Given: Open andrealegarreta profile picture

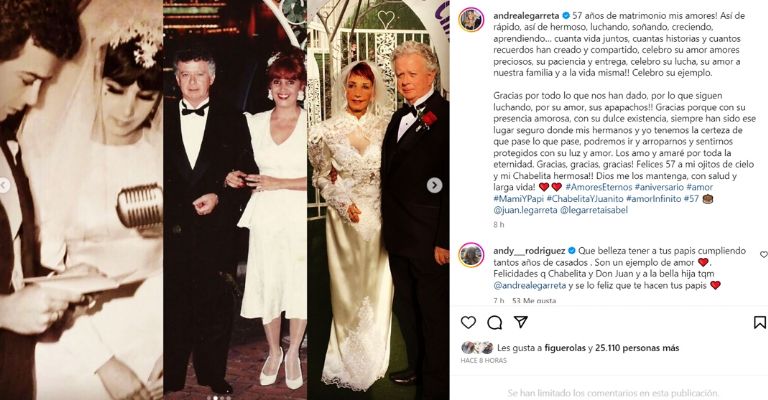Looking at the screenshot, I should click(x=471, y=21).
